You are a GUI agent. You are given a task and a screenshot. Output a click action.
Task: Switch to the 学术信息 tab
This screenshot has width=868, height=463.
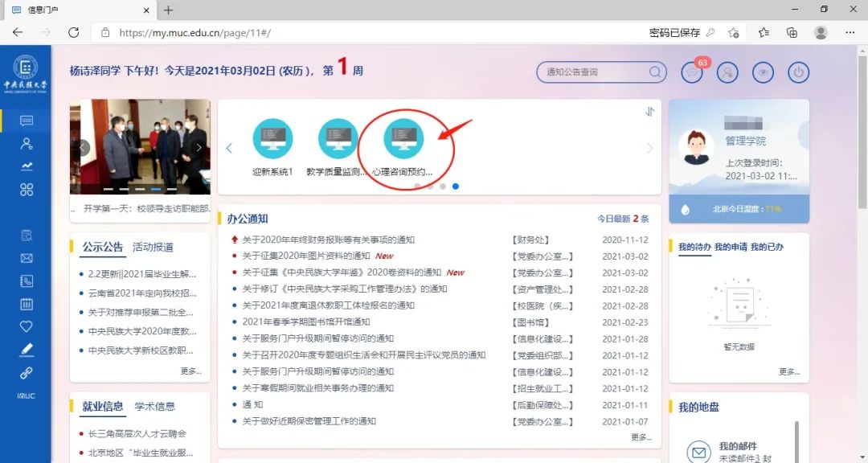[x=154, y=406]
